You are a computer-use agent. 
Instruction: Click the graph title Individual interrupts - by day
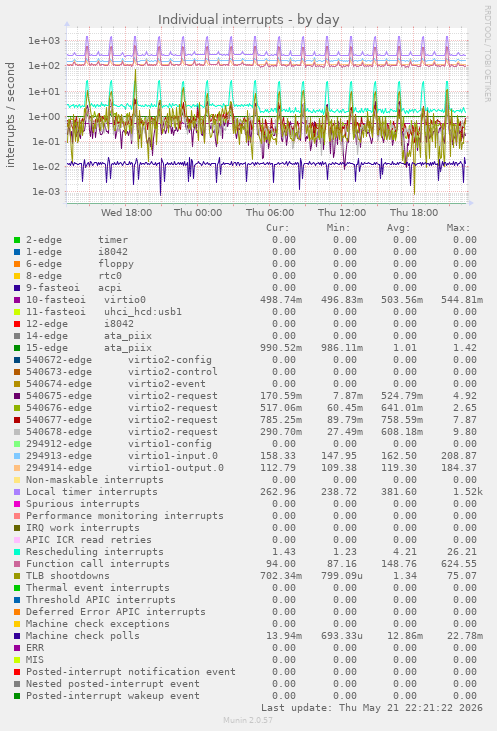coord(248,20)
